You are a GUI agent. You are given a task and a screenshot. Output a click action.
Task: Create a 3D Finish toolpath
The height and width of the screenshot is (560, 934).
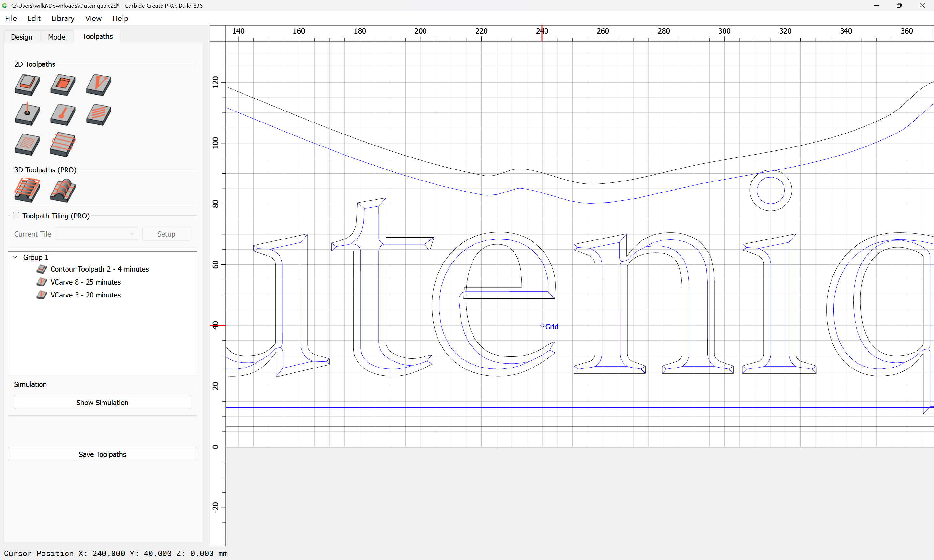pos(62,190)
